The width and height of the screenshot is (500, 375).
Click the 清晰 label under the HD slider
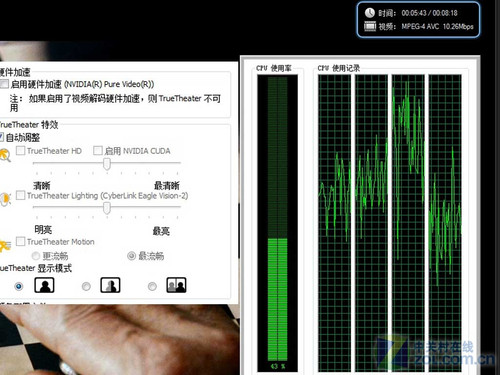click(x=42, y=186)
